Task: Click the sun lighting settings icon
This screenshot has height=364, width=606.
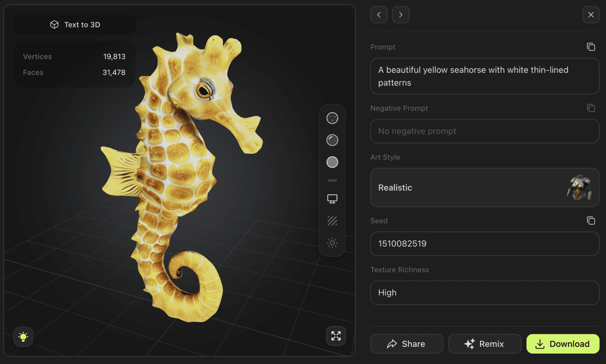Action: [x=332, y=242]
